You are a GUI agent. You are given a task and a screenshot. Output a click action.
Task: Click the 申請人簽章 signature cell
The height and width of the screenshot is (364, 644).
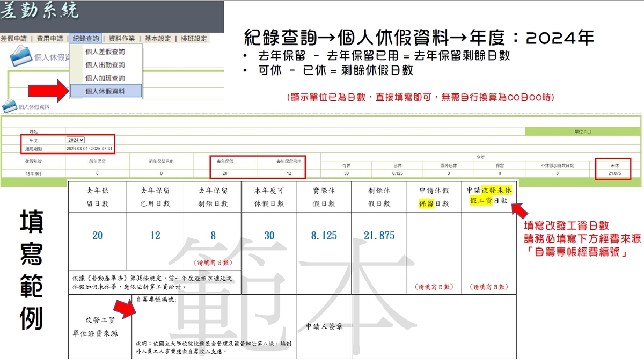coord(324,326)
